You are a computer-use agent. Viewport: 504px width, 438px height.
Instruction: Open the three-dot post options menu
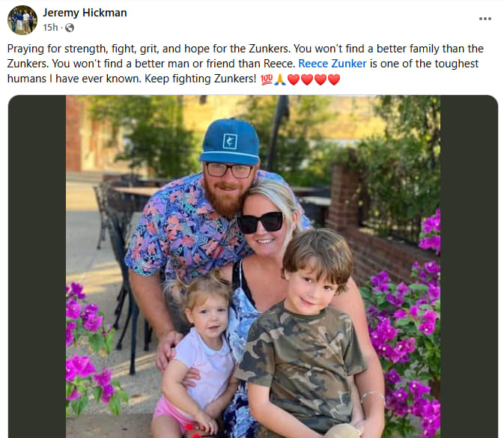[x=485, y=19]
